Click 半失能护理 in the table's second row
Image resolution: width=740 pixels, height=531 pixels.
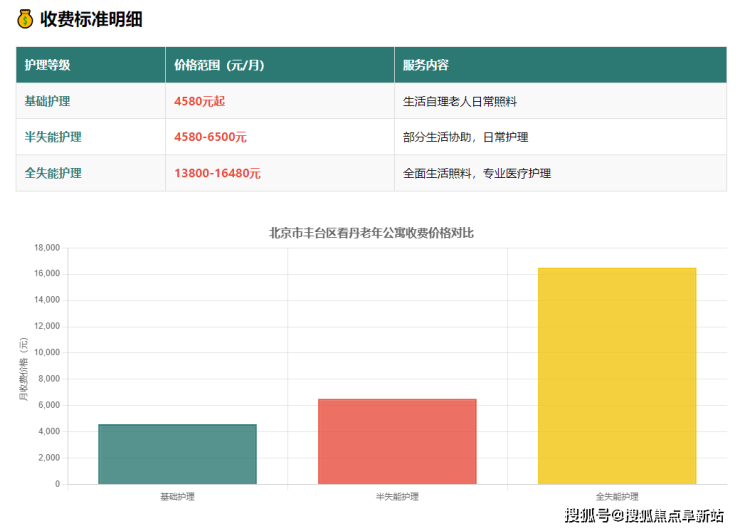[53, 137]
